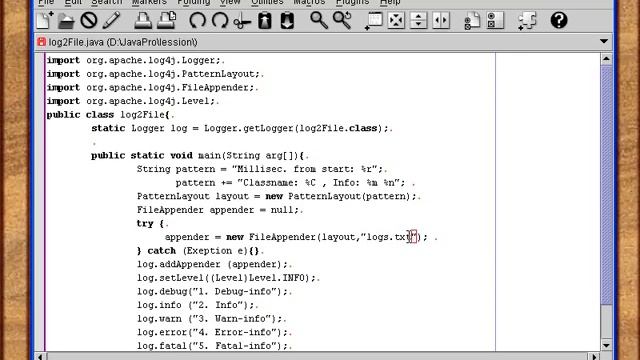Open a file using the folder icon

click(x=66, y=20)
